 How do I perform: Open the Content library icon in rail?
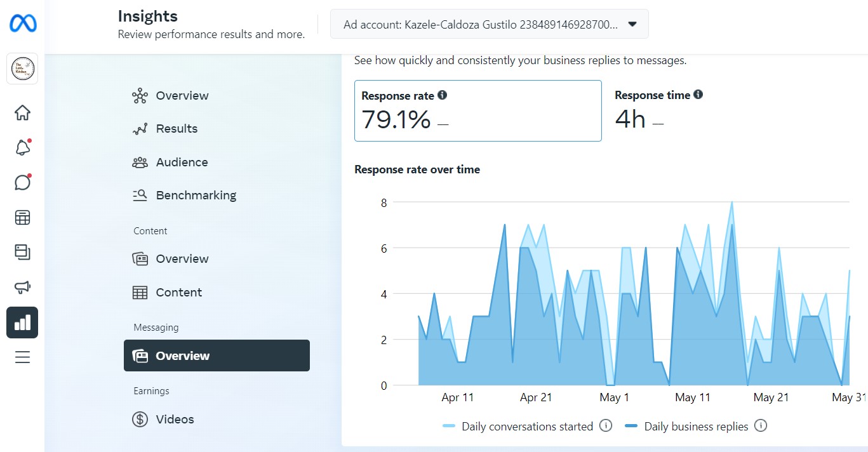pyautogui.click(x=22, y=252)
